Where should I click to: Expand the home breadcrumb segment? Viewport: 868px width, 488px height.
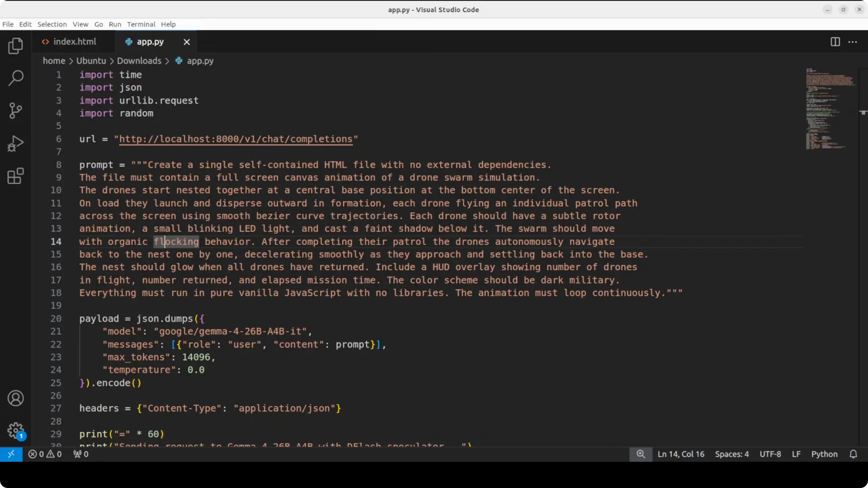point(54,61)
